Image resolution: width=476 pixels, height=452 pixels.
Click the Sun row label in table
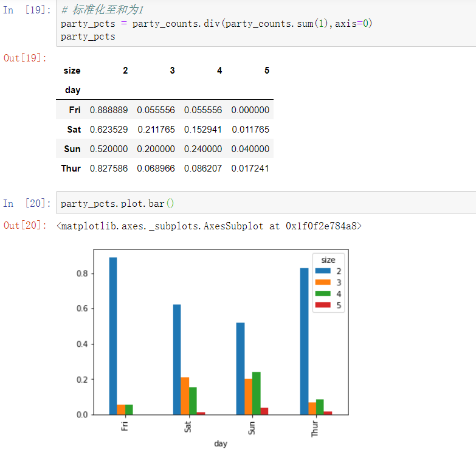tap(72, 149)
